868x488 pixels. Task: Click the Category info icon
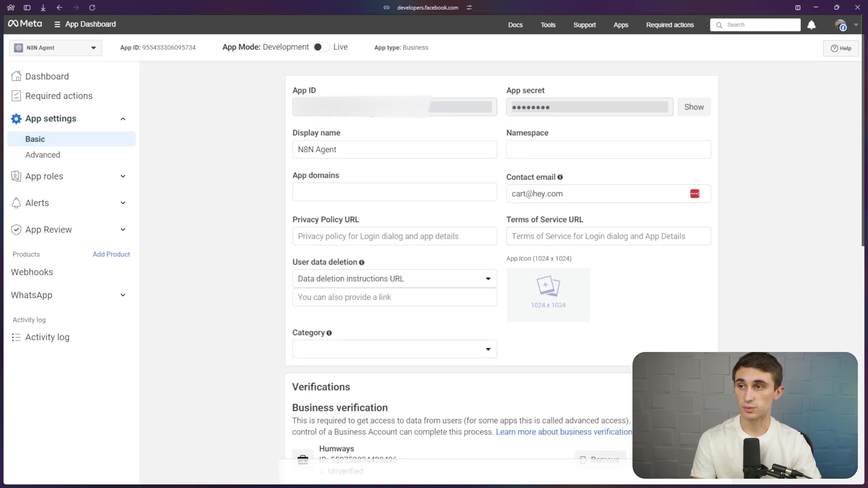point(329,333)
